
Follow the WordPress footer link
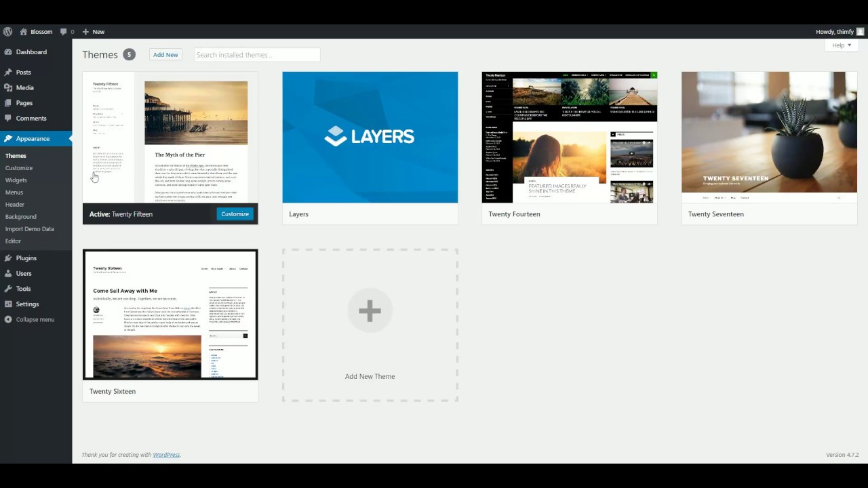pyautogui.click(x=166, y=455)
